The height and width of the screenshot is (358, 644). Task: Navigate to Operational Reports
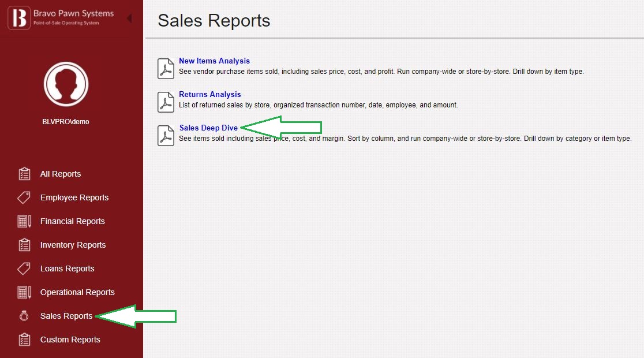(77, 292)
